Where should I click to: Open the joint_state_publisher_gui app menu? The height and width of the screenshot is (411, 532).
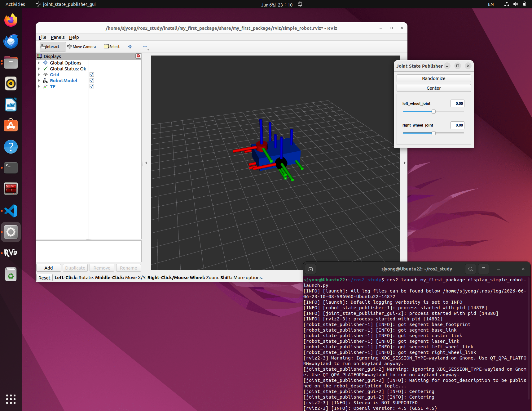(66, 4)
